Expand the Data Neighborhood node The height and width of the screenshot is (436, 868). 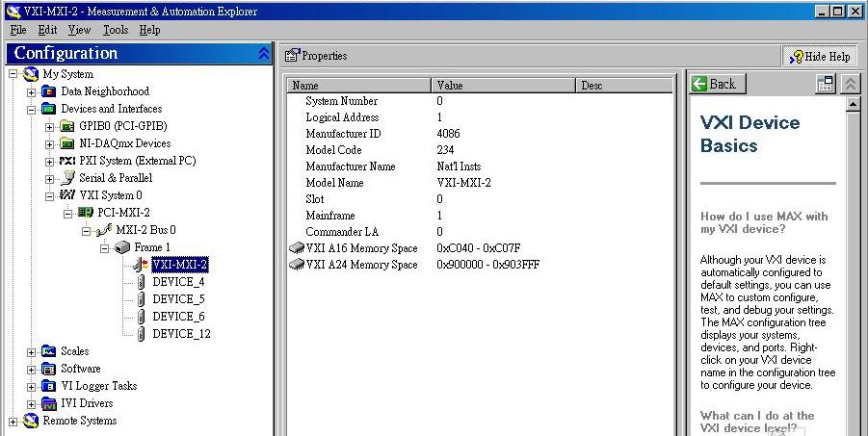(31, 91)
